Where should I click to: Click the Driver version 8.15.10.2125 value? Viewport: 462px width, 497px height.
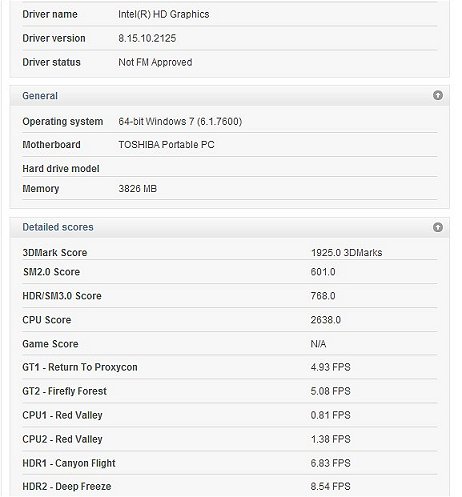click(147, 38)
